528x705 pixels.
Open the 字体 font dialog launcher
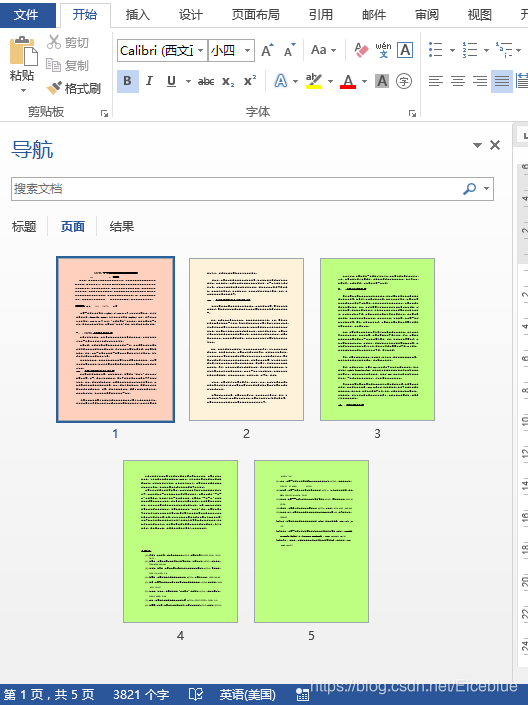(x=412, y=113)
